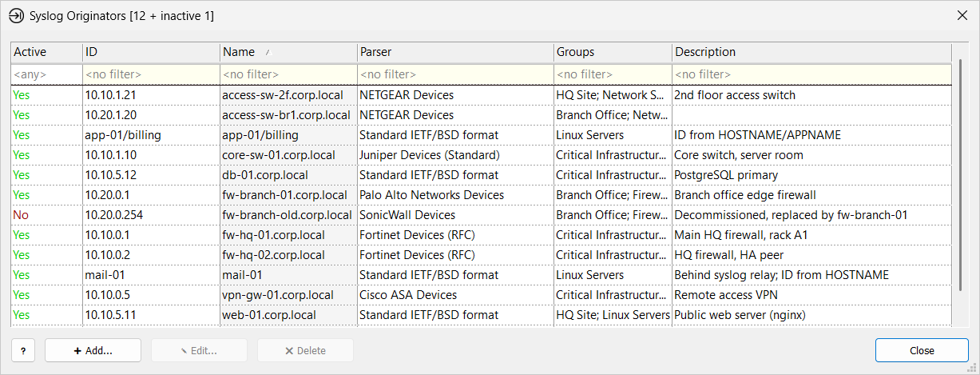Click the red 'No' active cell

46,215
